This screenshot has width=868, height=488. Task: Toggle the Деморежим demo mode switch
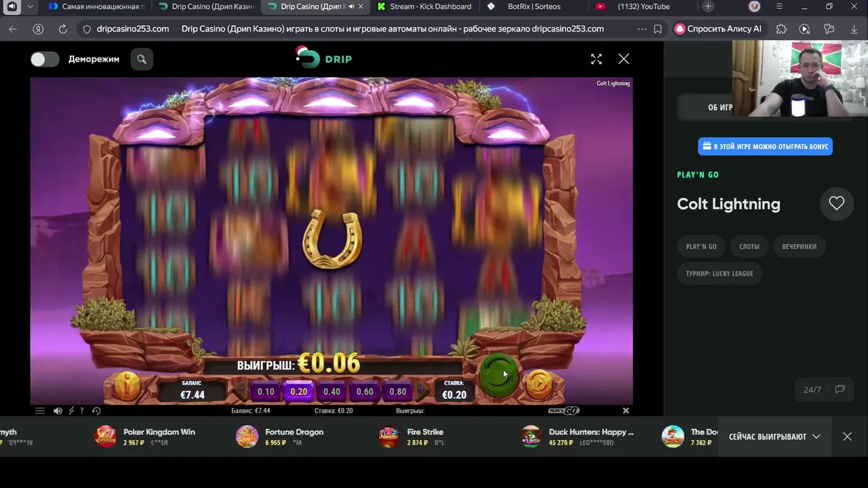[x=45, y=59]
